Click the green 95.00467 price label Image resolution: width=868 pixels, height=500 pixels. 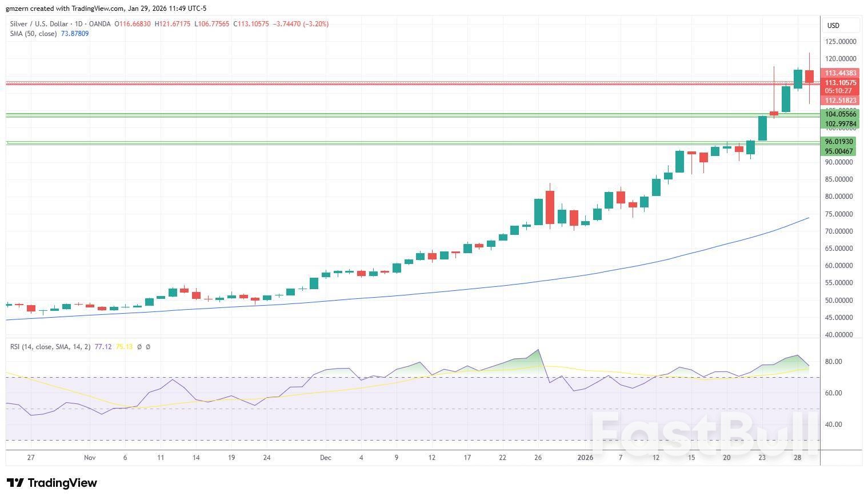click(x=840, y=151)
